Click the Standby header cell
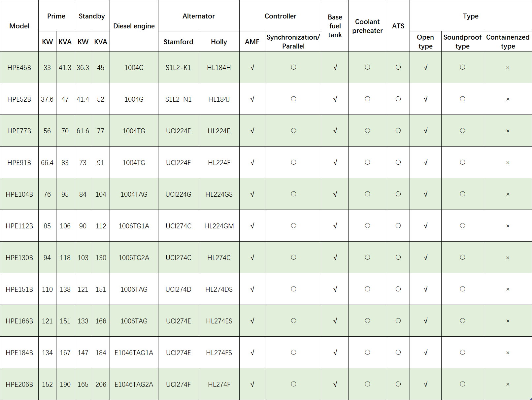This screenshot has width=532, height=400. (92, 16)
